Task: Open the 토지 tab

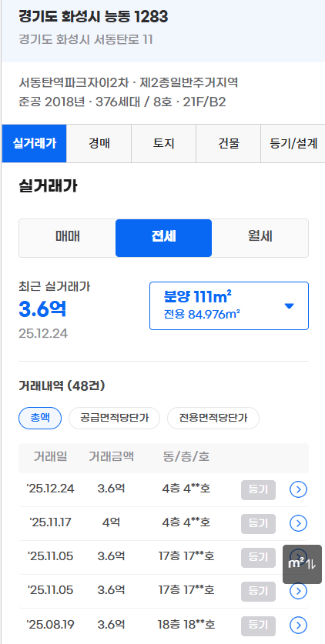Action: 164,143
